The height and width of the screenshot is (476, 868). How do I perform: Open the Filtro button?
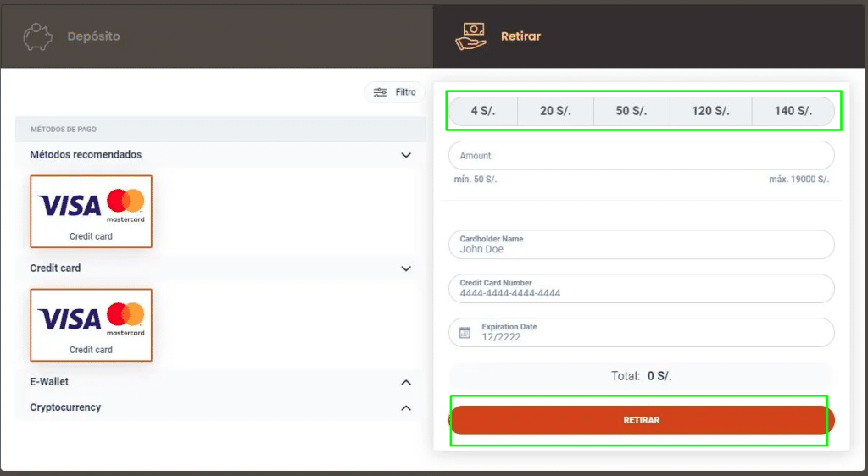[395, 92]
